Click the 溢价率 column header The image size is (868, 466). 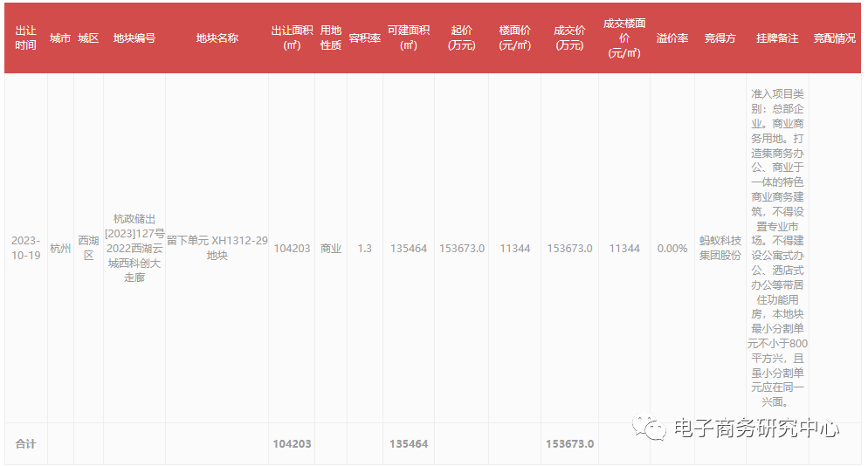(672, 38)
